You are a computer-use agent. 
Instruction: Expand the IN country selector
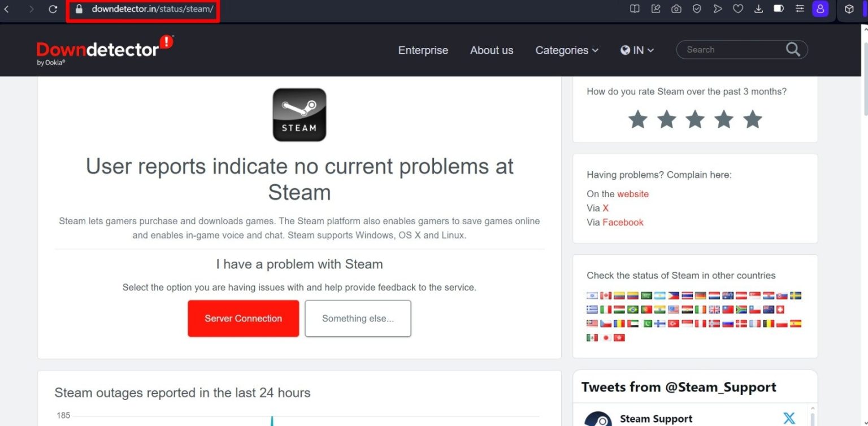click(x=637, y=50)
